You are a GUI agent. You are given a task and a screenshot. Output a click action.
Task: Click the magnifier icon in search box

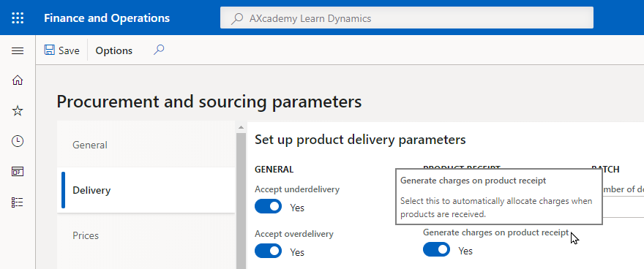[x=237, y=18]
